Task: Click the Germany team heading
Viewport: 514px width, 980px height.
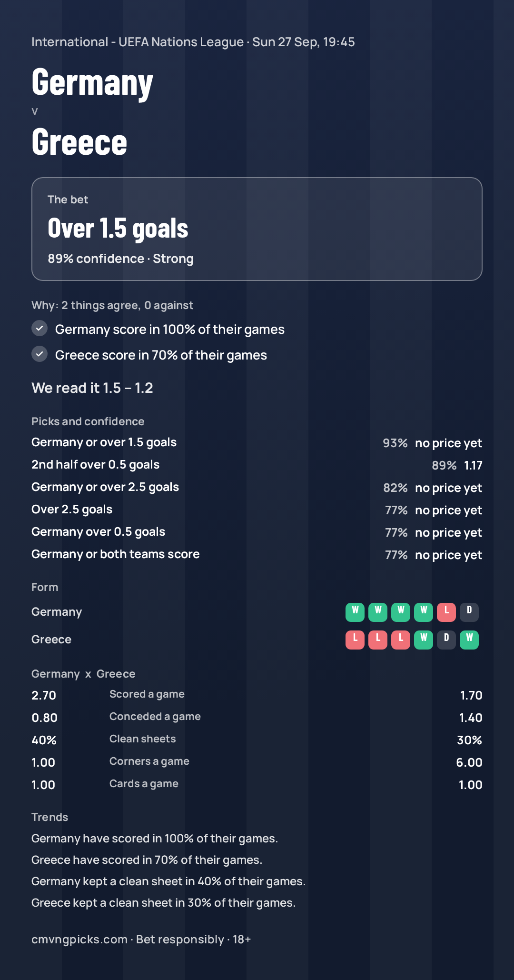Action: click(x=92, y=83)
